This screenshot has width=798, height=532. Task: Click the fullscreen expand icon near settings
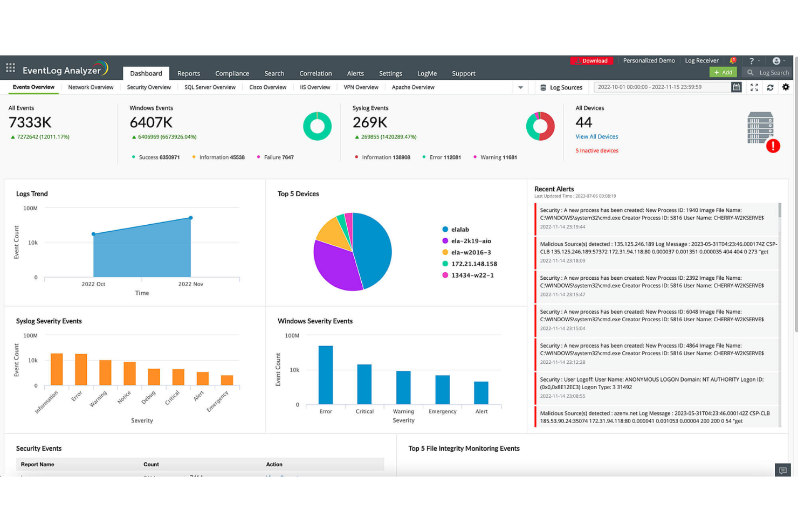(754, 87)
